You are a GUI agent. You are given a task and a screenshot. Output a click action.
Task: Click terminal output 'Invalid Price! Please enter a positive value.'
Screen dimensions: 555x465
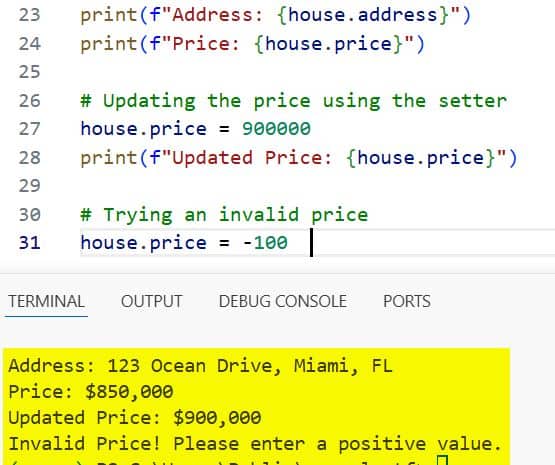point(255,443)
